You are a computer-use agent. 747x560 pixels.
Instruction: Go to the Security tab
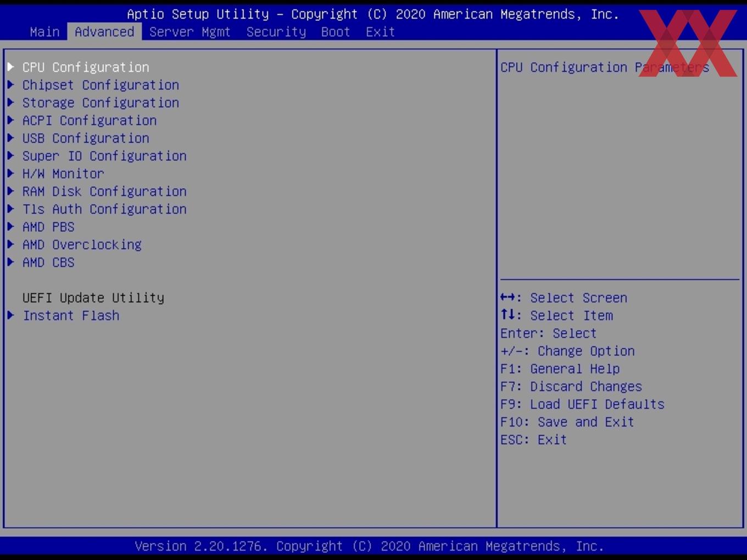tap(276, 32)
